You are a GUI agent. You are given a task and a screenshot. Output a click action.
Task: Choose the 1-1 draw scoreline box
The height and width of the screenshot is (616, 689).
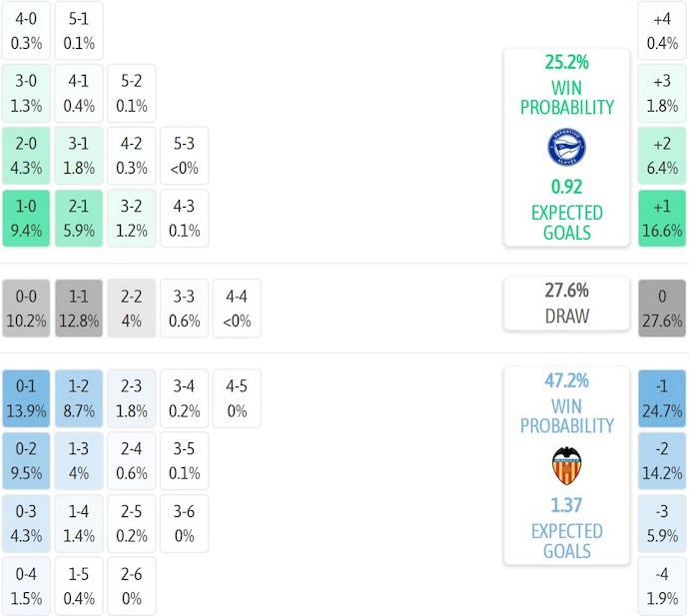[79, 308]
